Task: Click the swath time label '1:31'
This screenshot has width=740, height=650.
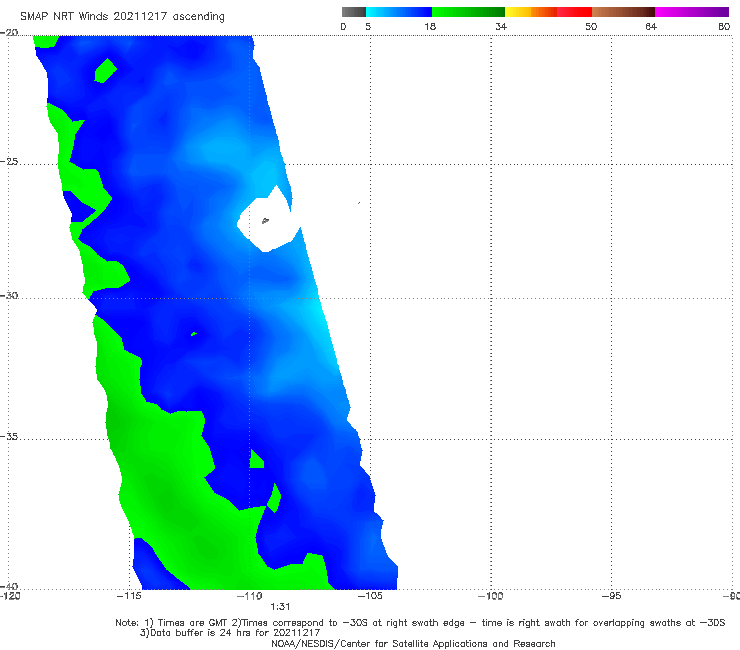Action: coord(280,607)
